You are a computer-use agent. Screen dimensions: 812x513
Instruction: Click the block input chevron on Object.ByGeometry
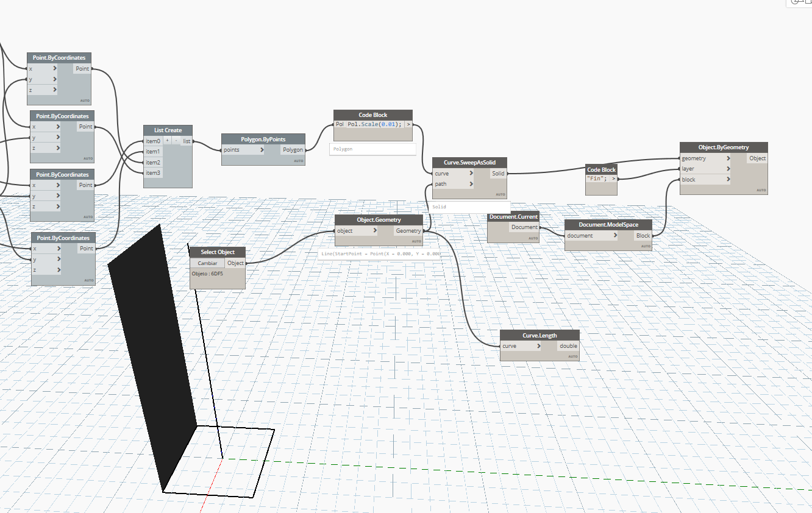coord(727,180)
